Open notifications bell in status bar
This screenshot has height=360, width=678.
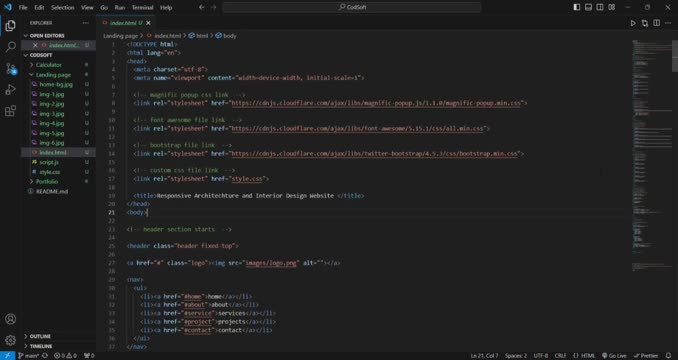(x=668, y=356)
